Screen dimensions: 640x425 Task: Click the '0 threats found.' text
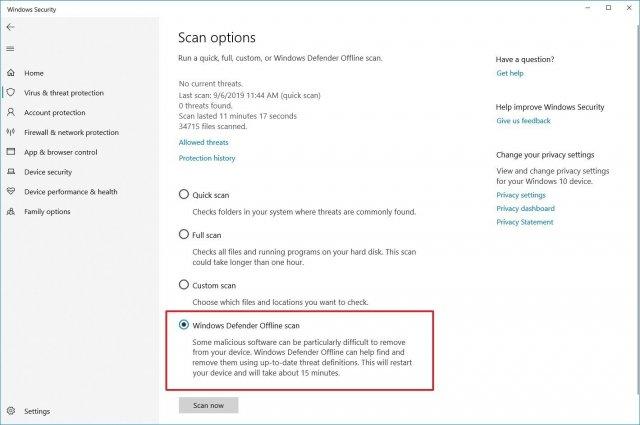(x=205, y=106)
